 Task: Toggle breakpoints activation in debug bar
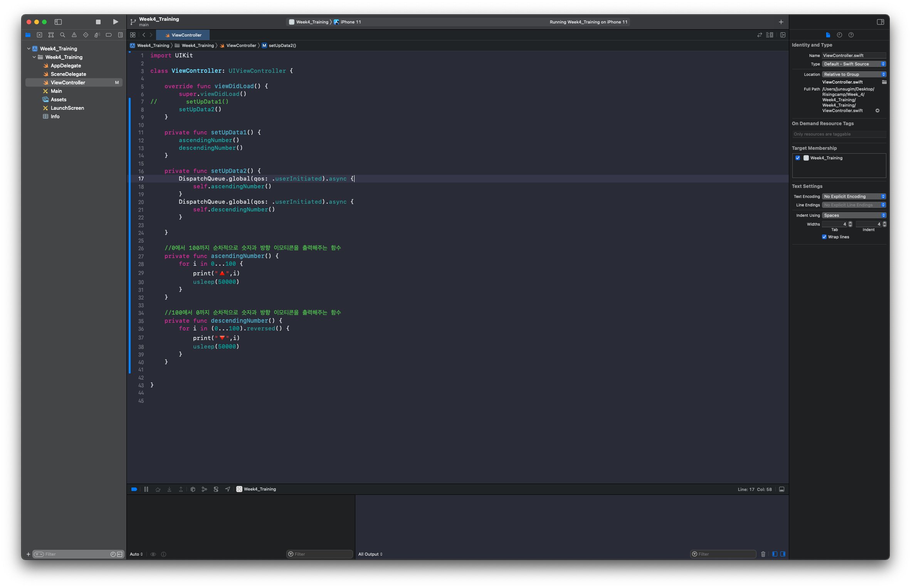[x=134, y=489]
